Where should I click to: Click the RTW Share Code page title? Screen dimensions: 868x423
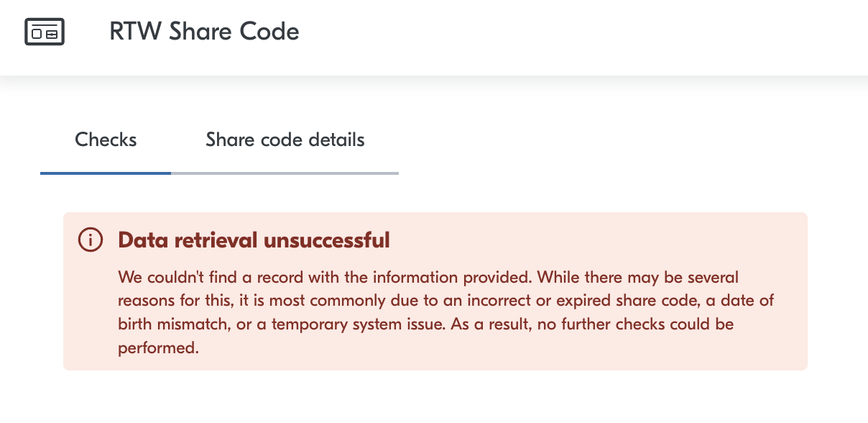coord(204,32)
